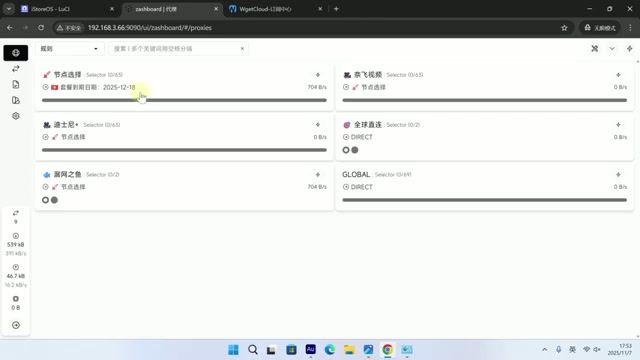Click node bar of 迪士尼+ group

[184, 150]
